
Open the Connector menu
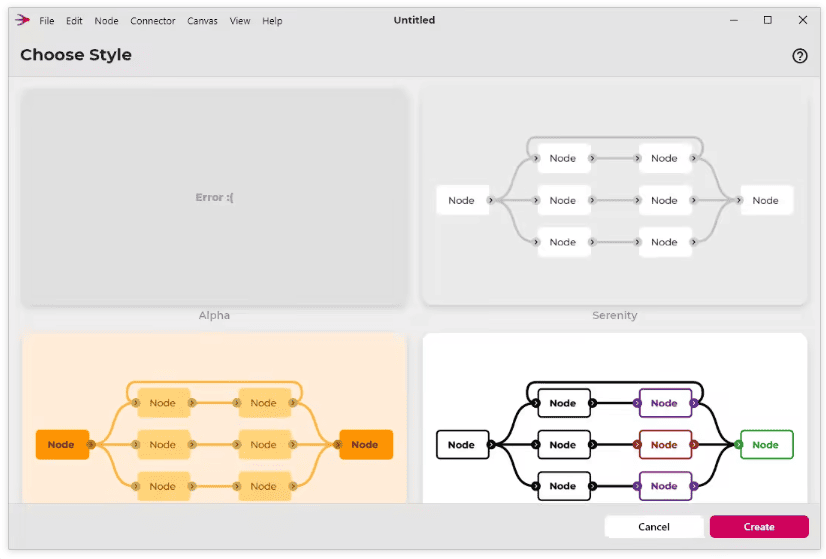pyautogui.click(x=152, y=21)
